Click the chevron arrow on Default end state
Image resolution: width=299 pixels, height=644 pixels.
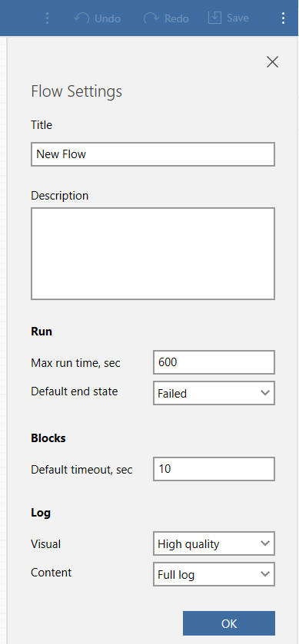click(265, 393)
